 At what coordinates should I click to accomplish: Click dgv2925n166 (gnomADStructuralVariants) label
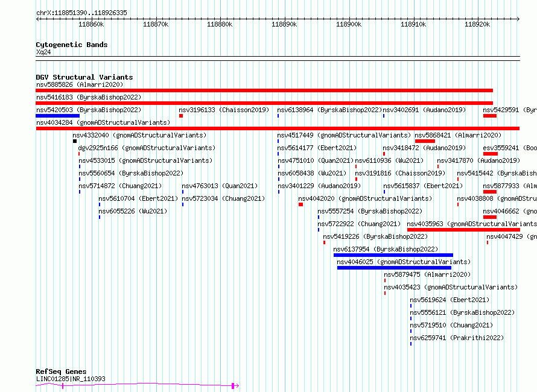(147, 148)
